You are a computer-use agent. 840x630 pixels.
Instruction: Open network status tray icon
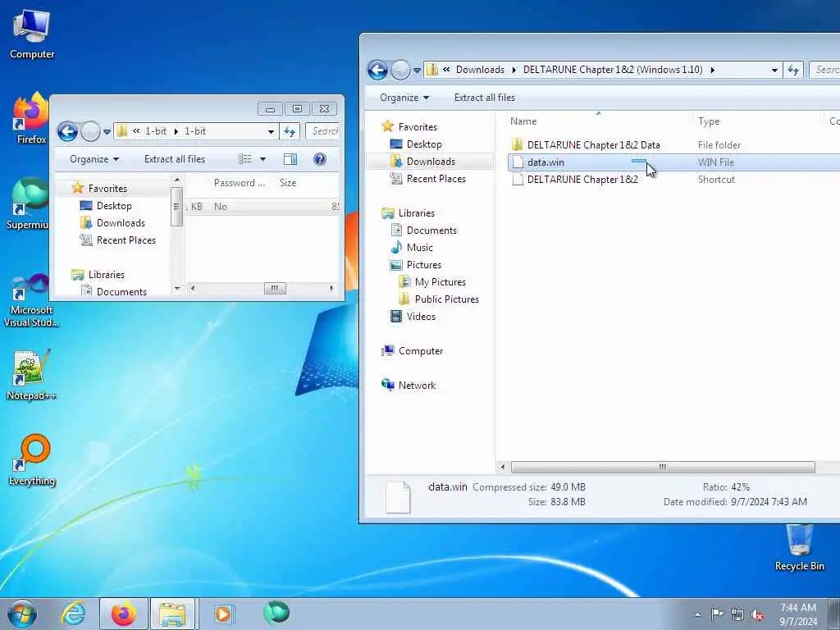737,614
